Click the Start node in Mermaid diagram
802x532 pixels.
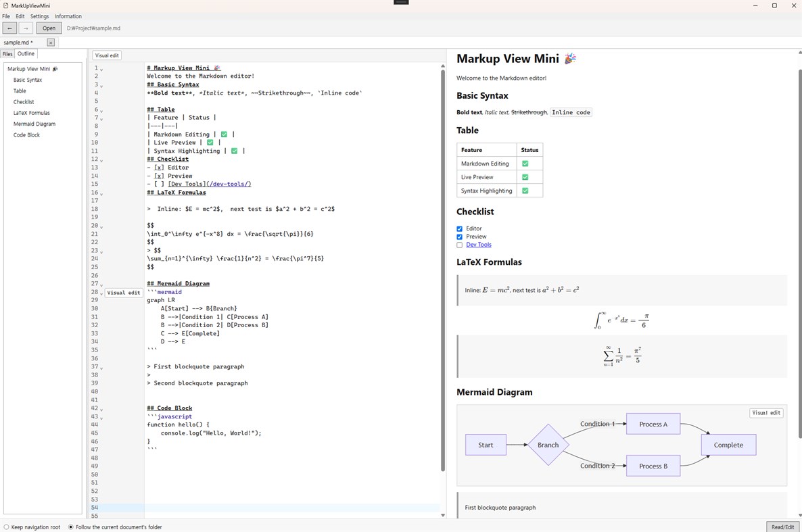(486, 445)
